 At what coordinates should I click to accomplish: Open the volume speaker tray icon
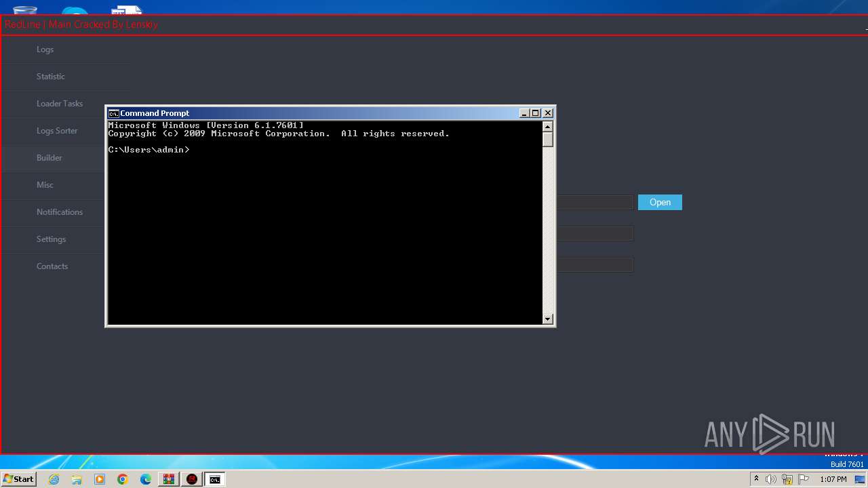pyautogui.click(x=771, y=479)
